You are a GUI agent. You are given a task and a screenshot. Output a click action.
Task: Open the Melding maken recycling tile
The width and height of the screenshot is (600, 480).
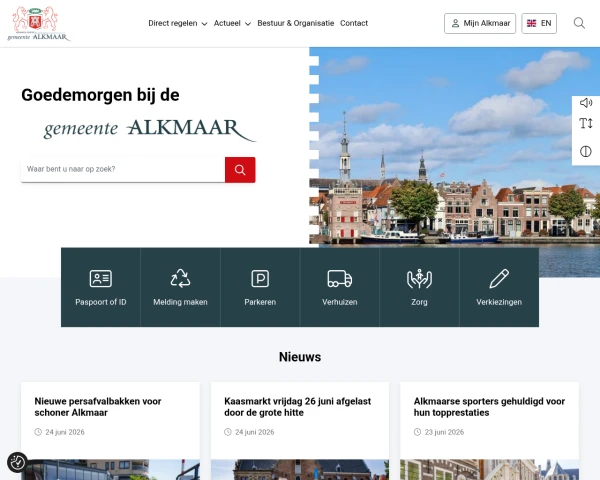[180, 287]
